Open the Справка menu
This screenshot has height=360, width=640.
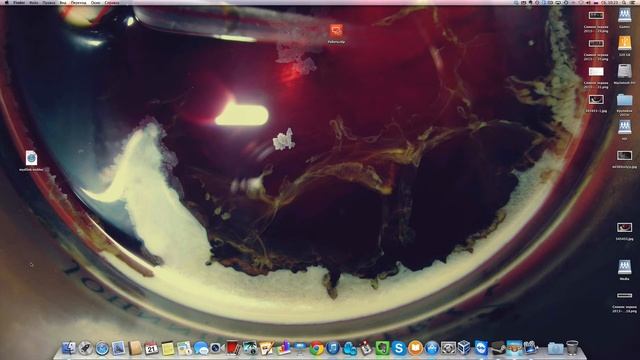pos(112,2)
